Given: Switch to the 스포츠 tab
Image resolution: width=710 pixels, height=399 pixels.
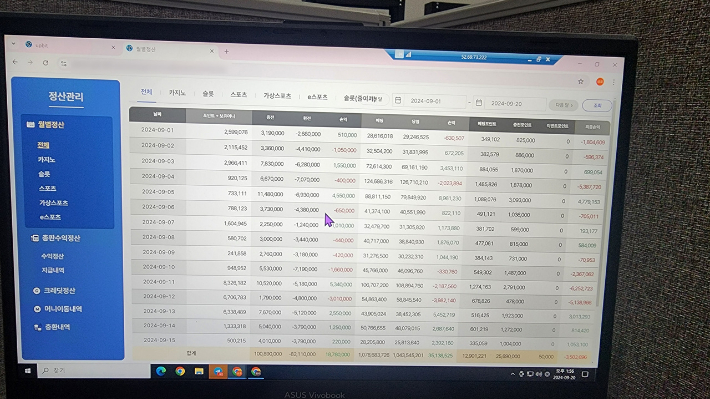Looking at the screenshot, I should click(239, 94).
